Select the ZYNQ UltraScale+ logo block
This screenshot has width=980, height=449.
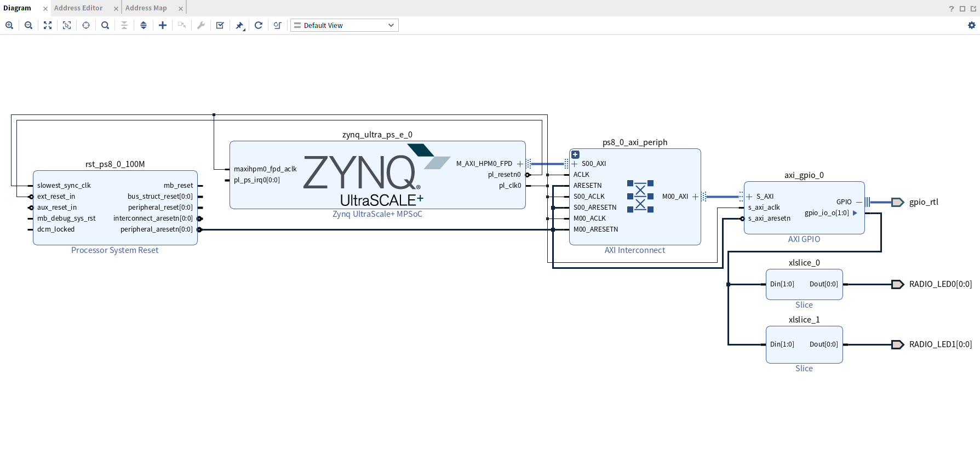click(377, 176)
